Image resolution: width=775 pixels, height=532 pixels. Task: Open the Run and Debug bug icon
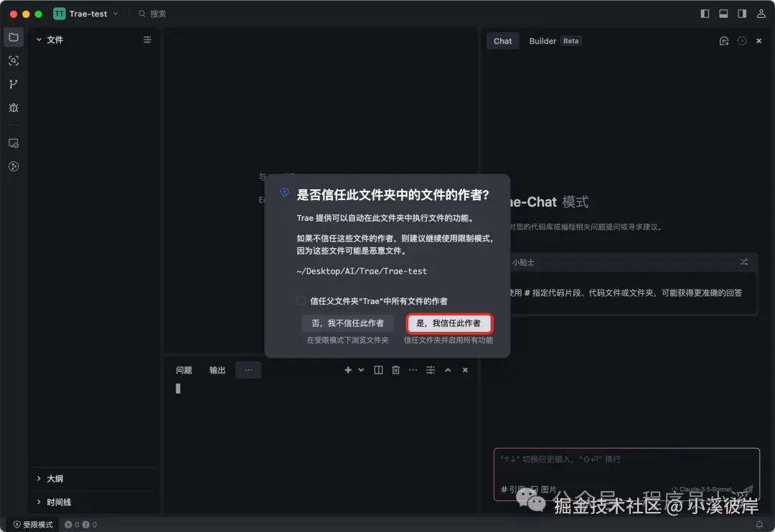click(x=13, y=108)
